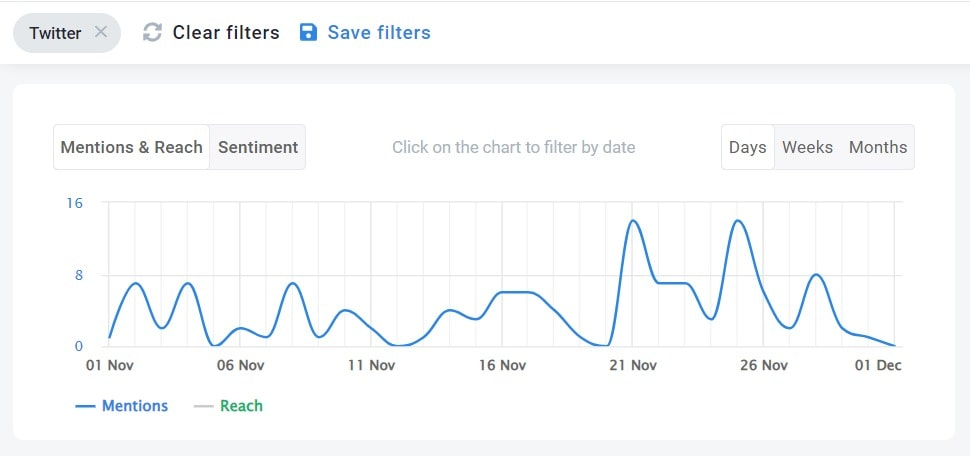Switch to the Mentions & Reach tab
Image resolution: width=970 pixels, height=456 pixels.
(131, 147)
